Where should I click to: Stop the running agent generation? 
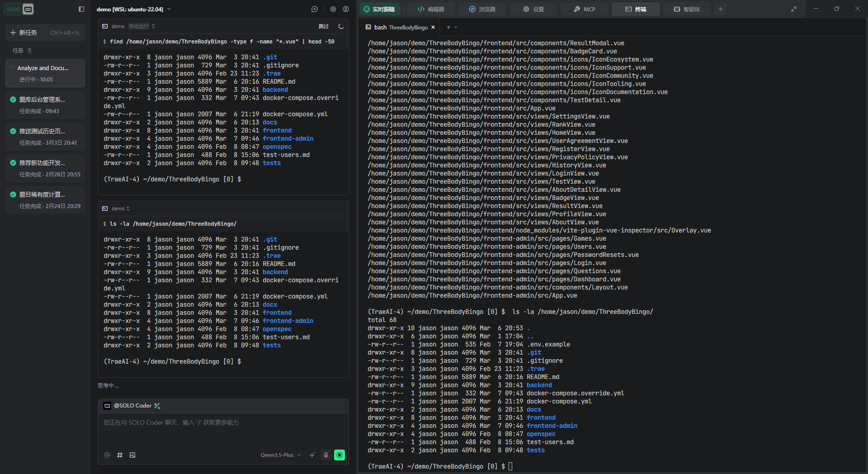coord(339,455)
